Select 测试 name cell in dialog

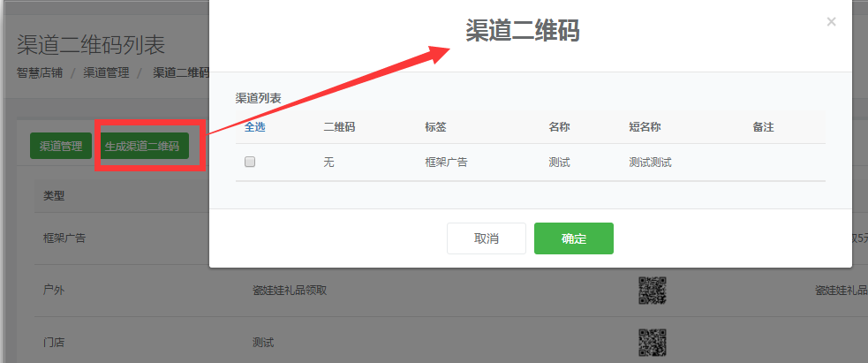coord(559,163)
